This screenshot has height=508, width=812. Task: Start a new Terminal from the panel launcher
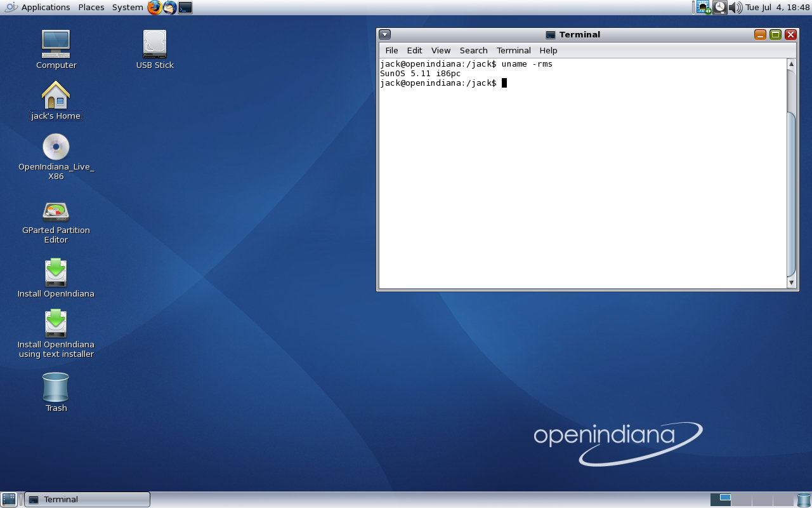tap(185, 8)
